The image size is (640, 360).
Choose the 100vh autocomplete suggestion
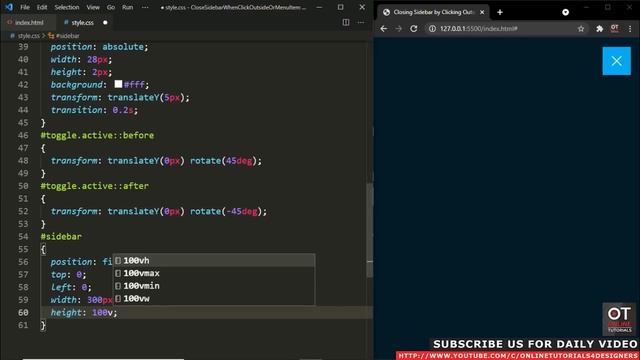click(x=214, y=260)
